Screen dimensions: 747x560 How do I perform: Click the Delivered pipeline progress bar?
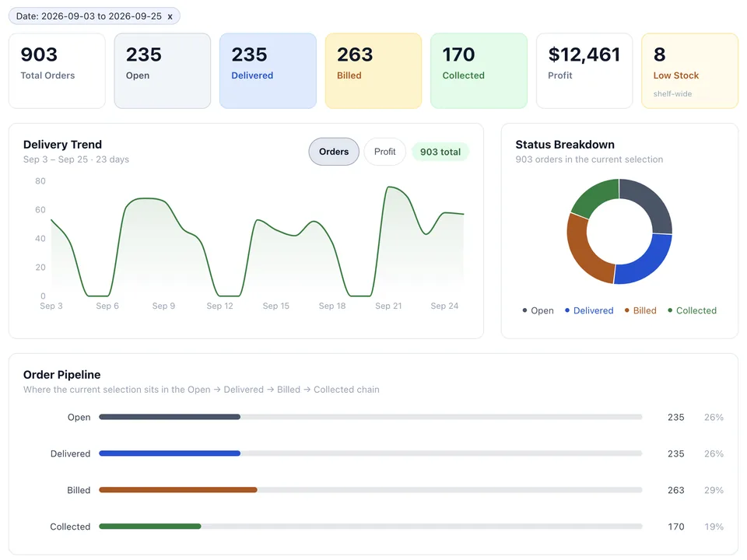point(370,453)
